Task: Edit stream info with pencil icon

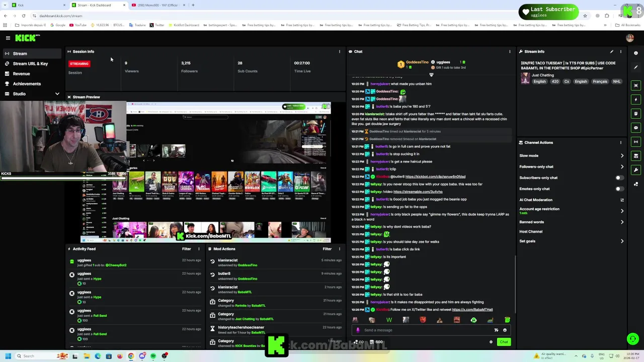Action: (612, 51)
